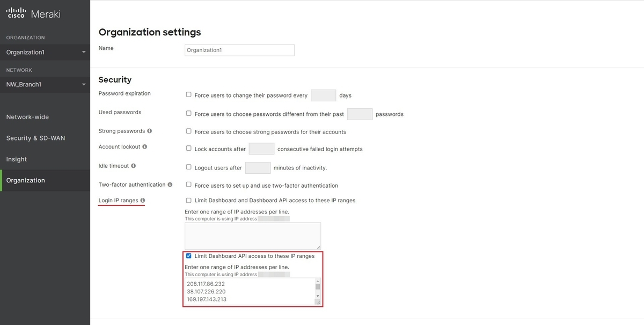Screen dimensions: 644x325
Task: Toggle the strong passwords requirement checkbox
Action: [188, 131]
